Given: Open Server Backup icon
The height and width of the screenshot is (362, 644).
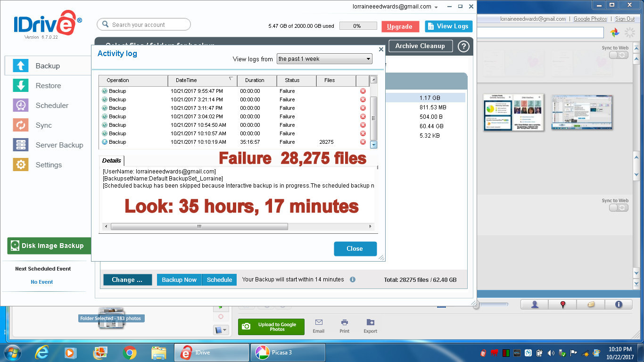Looking at the screenshot, I should [x=21, y=145].
